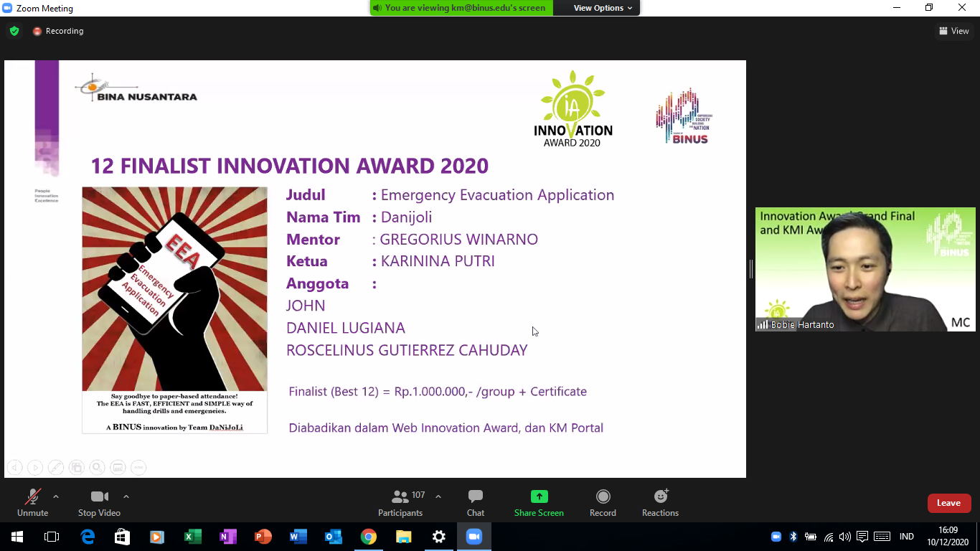Open the Action Center notifications icon
The height and width of the screenshot is (551, 980).
click(862, 537)
